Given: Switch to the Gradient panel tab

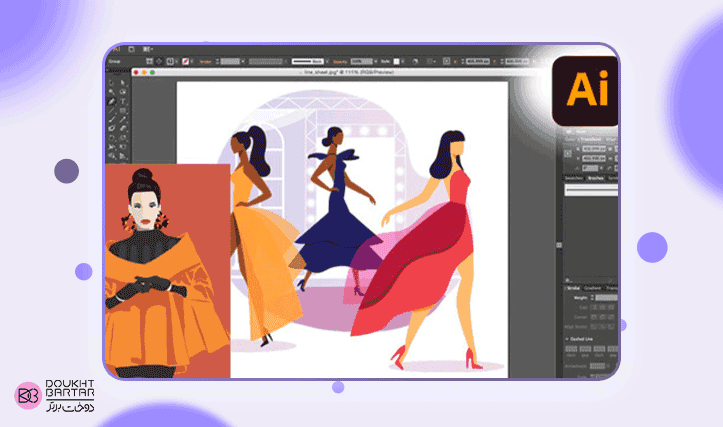Looking at the screenshot, I should [x=593, y=288].
